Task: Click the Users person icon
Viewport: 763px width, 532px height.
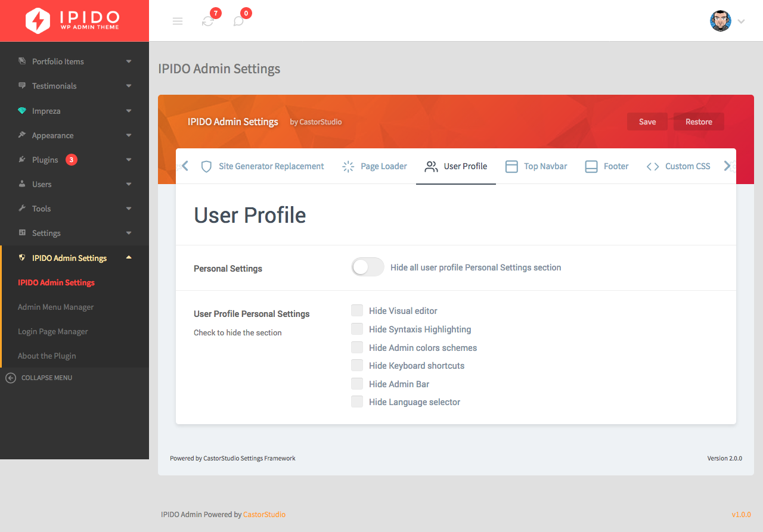Action: point(22,184)
